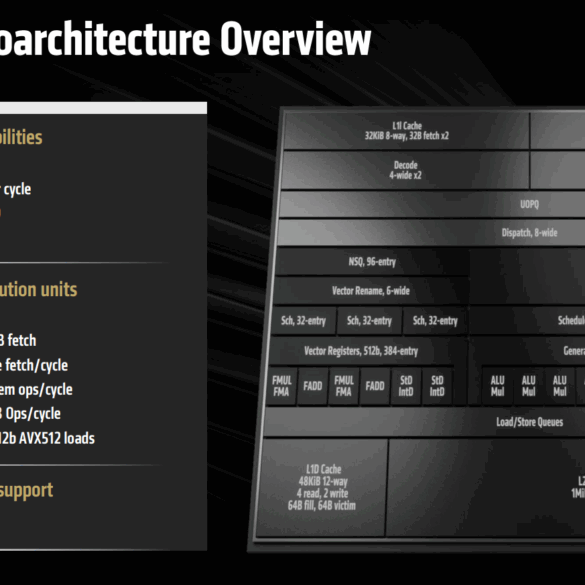This screenshot has height=585, width=585.
Task: Click the 'Dispatch, 8-wide' block
Action: point(431,232)
